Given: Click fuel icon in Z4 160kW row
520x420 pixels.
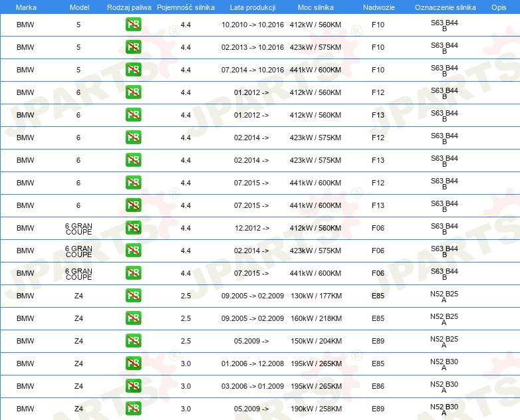Looking at the screenshot, I should [x=133, y=318].
